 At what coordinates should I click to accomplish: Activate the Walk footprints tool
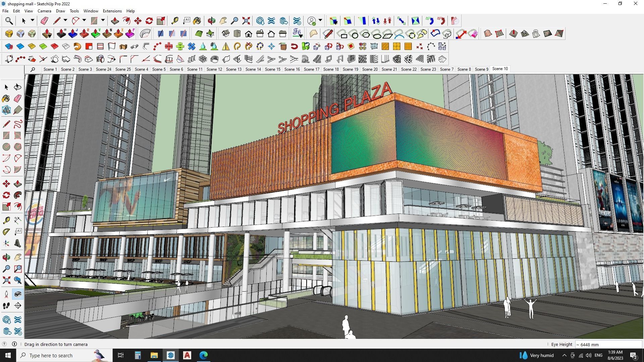(x=6, y=306)
